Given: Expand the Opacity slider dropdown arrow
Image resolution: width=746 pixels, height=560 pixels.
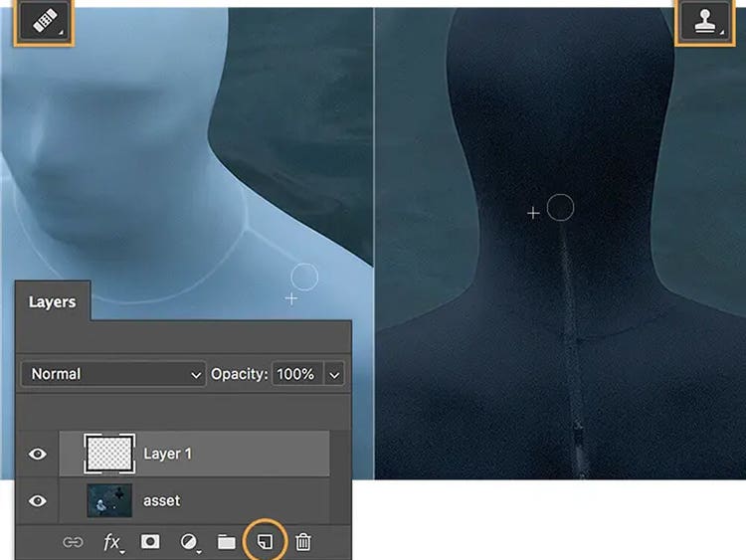Looking at the screenshot, I should point(334,375).
